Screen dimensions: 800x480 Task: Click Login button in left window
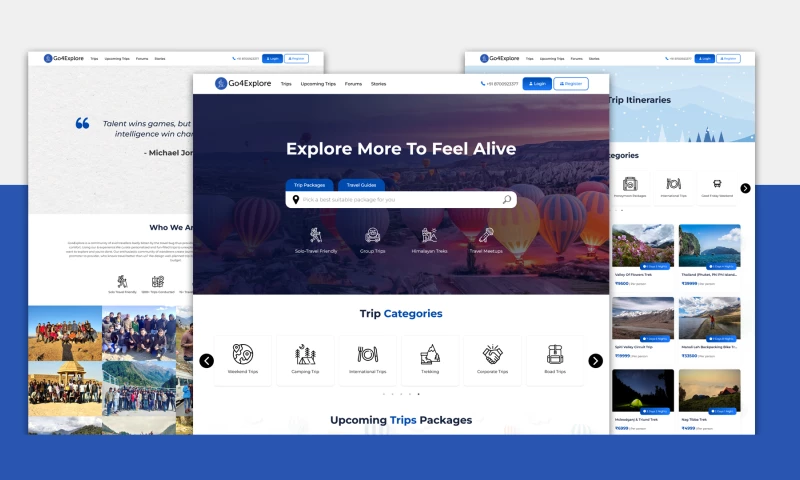point(272,59)
